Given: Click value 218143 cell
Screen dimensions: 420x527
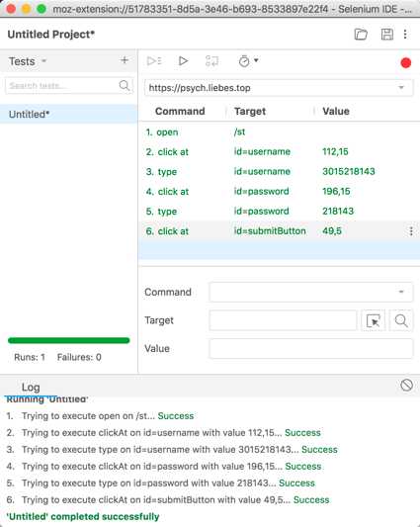Looking at the screenshot, I should click(x=338, y=211).
